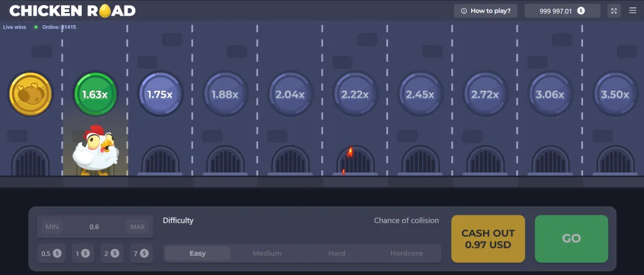This screenshot has width=644, height=275.
Task: Select Medium difficulty
Action: [x=267, y=253]
